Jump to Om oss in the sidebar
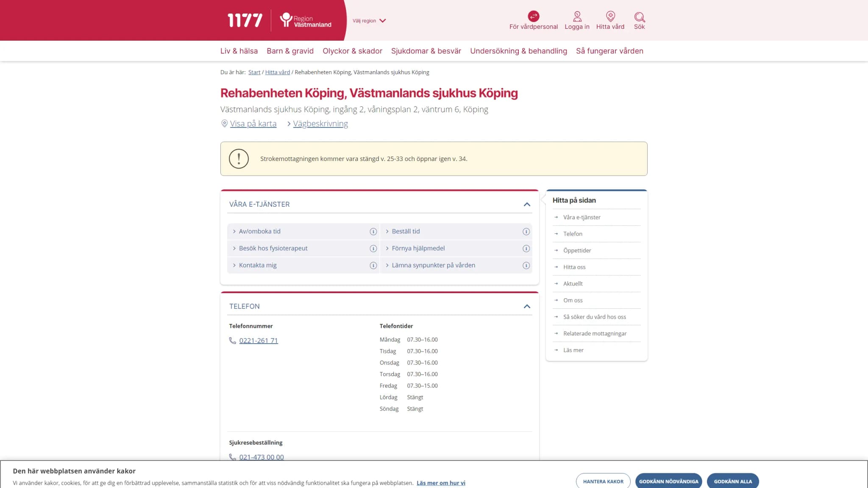Viewport: 868px width, 488px height. tap(573, 300)
